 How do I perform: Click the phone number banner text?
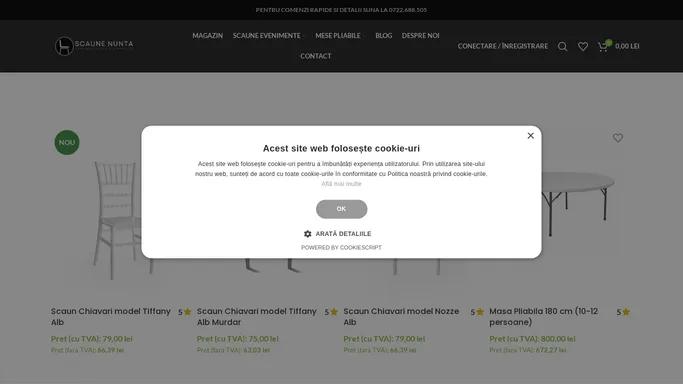(x=342, y=10)
